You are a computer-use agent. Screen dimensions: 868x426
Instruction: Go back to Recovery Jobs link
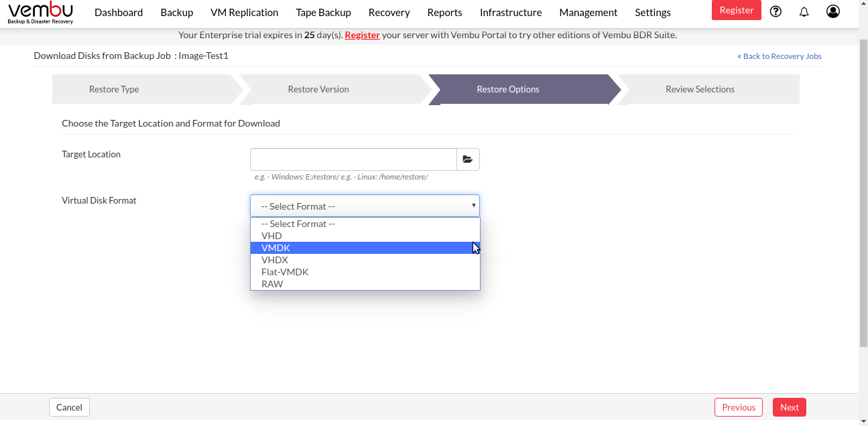pyautogui.click(x=780, y=56)
